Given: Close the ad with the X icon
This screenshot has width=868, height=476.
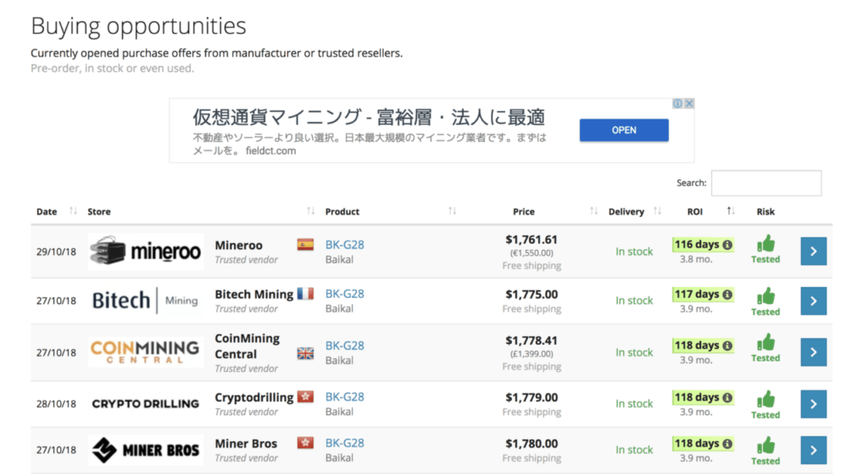Looking at the screenshot, I should [689, 103].
